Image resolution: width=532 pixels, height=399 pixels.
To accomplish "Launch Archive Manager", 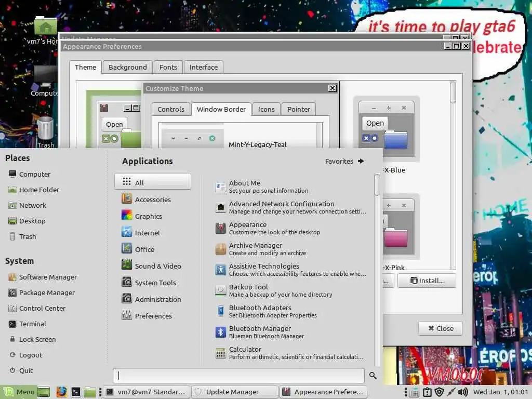I will tap(290, 249).
